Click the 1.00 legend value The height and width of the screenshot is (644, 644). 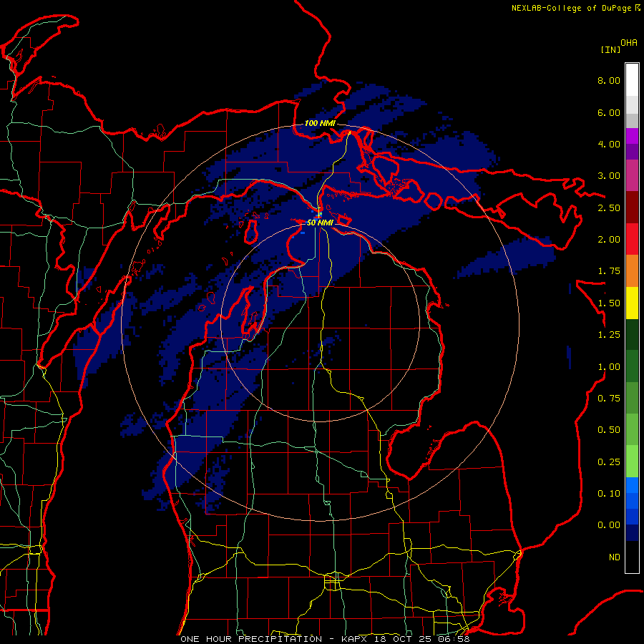[x=609, y=367]
